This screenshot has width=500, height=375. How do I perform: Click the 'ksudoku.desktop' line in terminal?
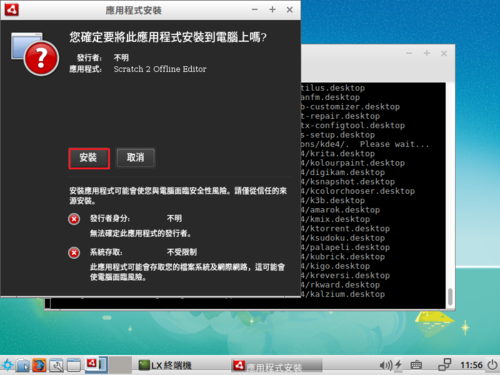343,238
